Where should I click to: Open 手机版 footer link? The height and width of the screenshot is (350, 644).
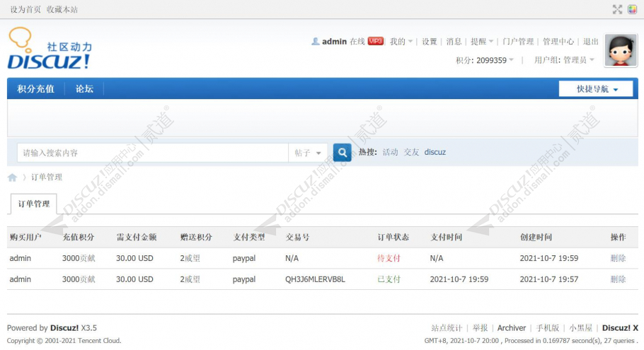coord(548,328)
